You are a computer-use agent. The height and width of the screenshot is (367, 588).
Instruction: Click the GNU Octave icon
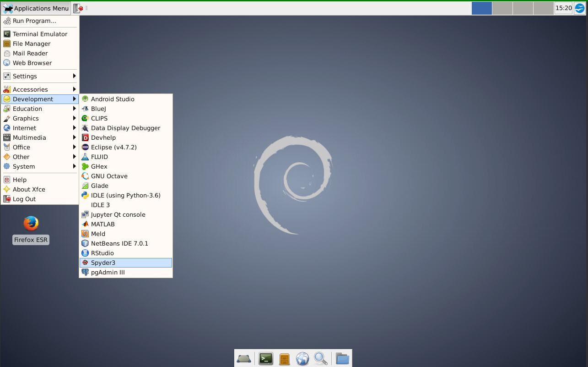85,176
